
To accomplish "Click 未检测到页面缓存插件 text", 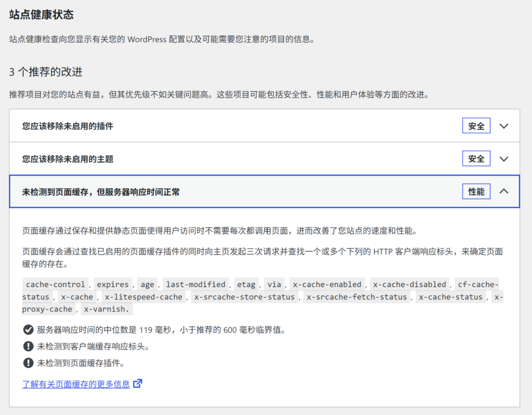I will pyautogui.click(x=78, y=363).
